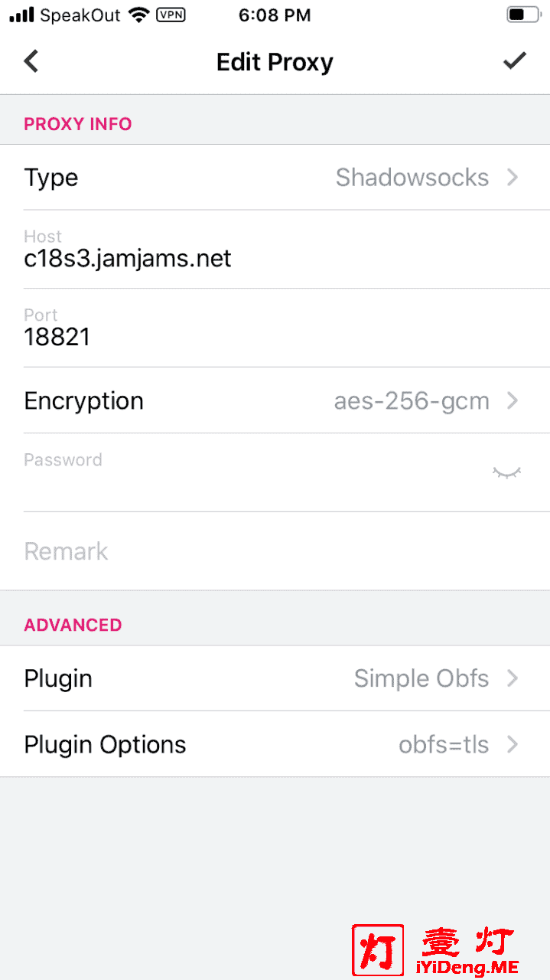Tap the PROXY INFO section header

[x=78, y=124]
